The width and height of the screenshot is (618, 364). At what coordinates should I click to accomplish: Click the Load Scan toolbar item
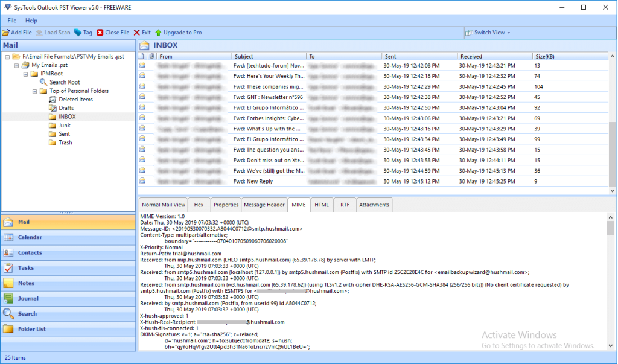click(53, 33)
